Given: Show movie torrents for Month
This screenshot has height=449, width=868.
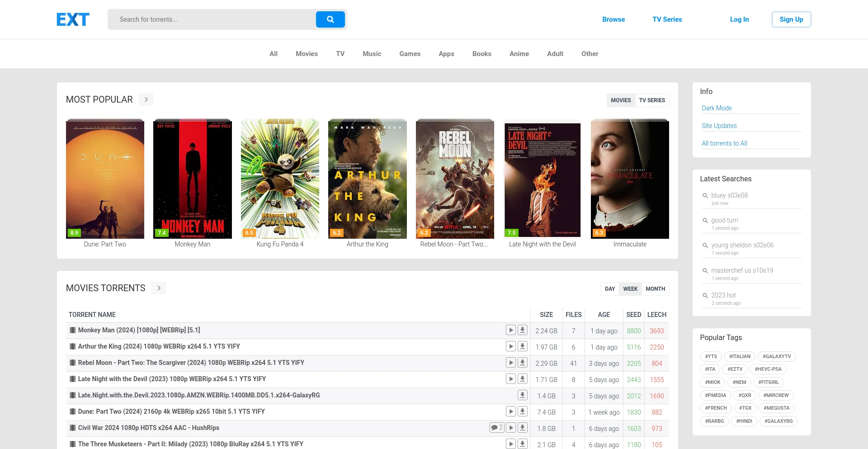Looking at the screenshot, I should [x=655, y=289].
